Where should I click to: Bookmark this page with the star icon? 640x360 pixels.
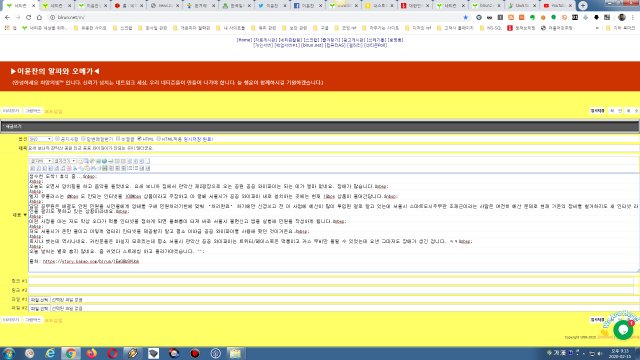click(x=466, y=17)
